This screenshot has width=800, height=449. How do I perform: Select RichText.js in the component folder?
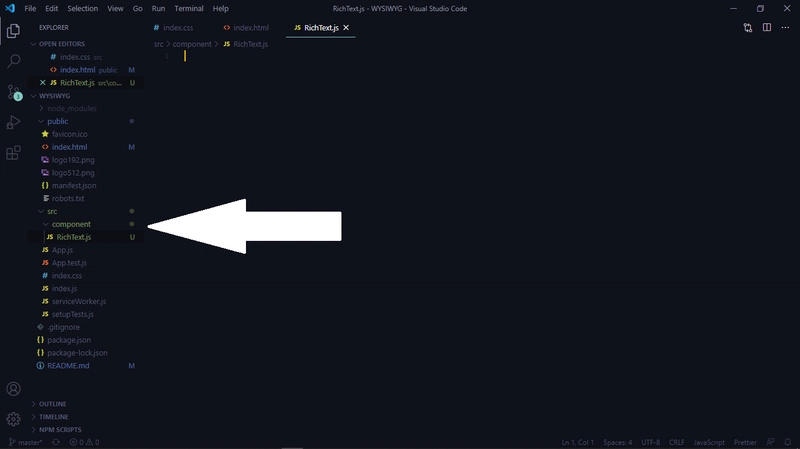click(x=74, y=237)
